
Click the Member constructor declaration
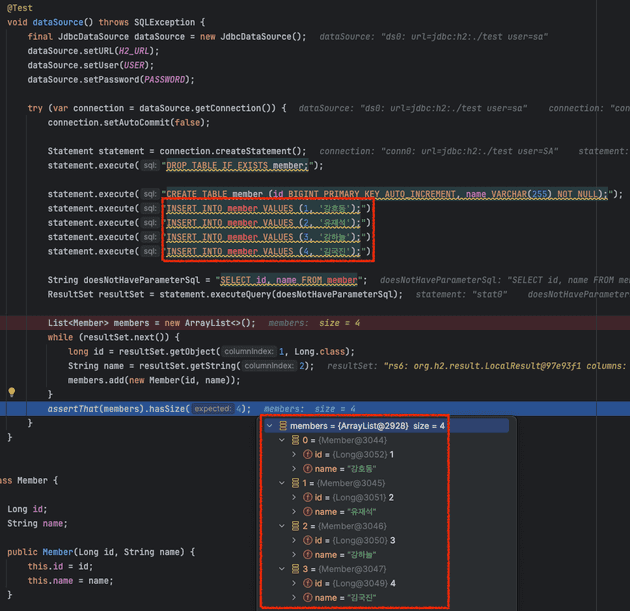(101, 552)
